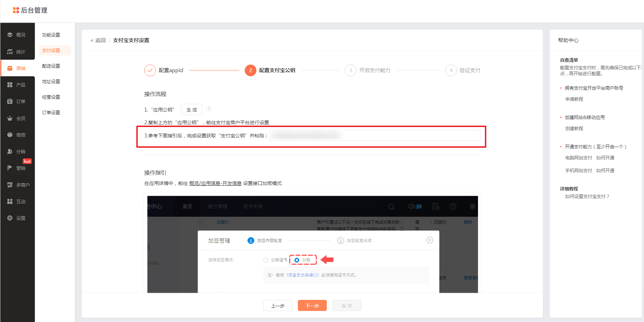Screen dimensions: 644x322
Task: Open the 互动 interaction sidebar icon
Action: click(10, 202)
